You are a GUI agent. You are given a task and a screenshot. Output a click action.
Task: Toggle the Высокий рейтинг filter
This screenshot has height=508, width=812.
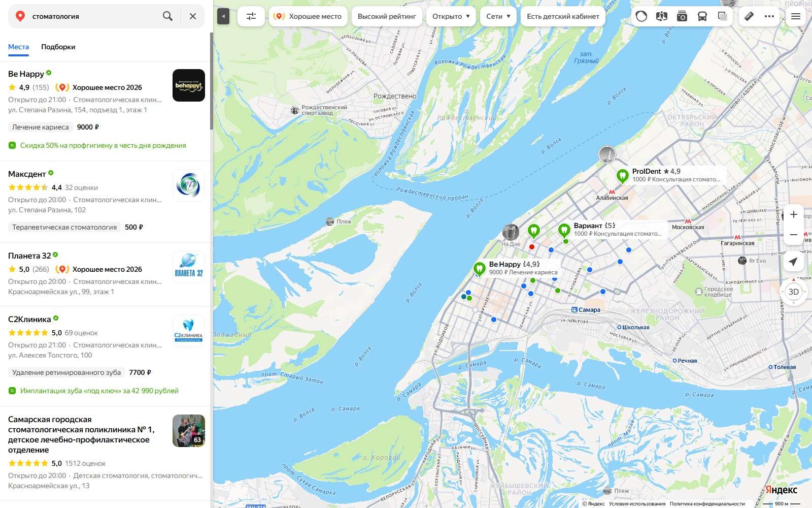click(387, 16)
